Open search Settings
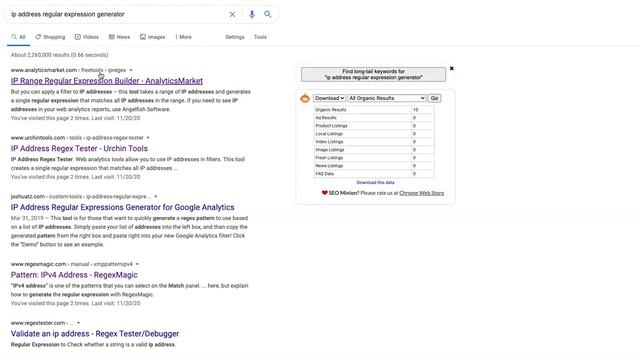The width and height of the screenshot is (640, 360). pos(235,37)
